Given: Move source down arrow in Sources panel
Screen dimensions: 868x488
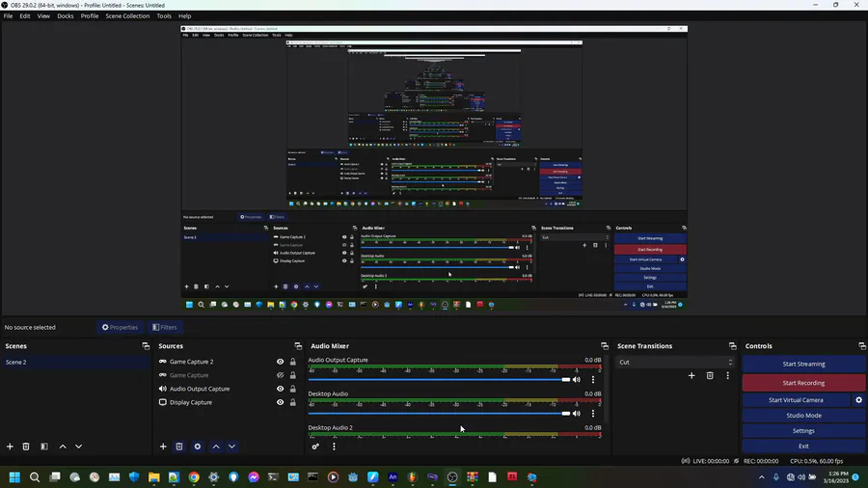Looking at the screenshot, I should point(231,447).
